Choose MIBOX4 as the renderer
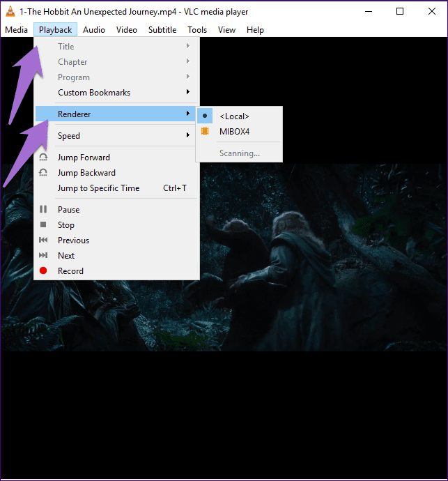The height and width of the screenshot is (481, 448). click(x=239, y=132)
